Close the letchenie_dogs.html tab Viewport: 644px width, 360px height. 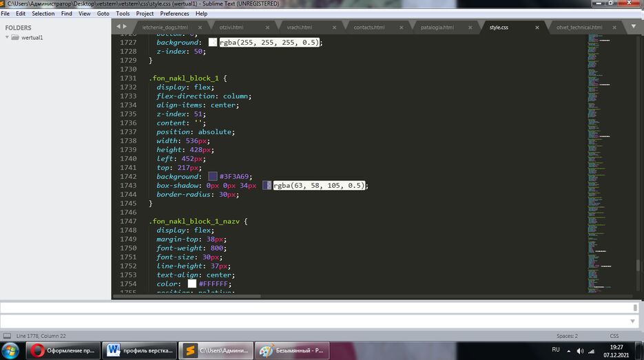[x=200, y=28]
